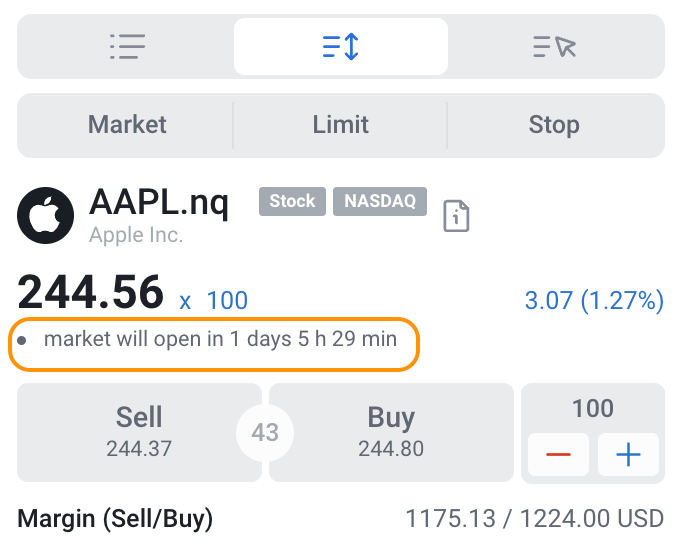The width and height of the screenshot is (680, 560).
Task: Switch to the list view tab icon
Action: click(x=127, y=46)
